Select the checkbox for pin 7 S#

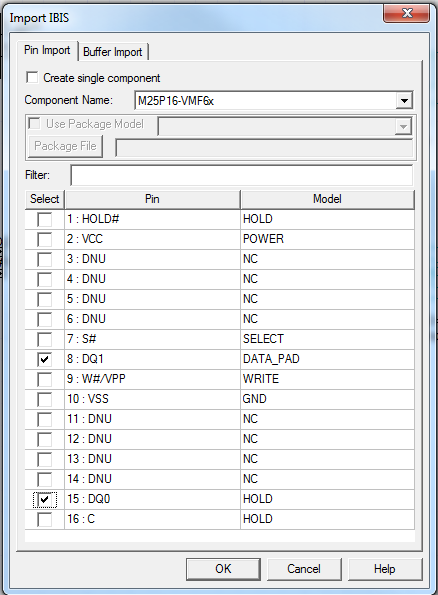[x=45, y=339]
